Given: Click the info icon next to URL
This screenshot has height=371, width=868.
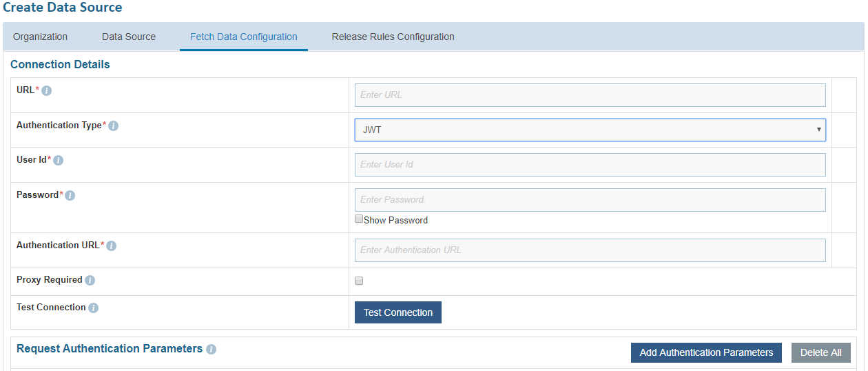Looking at the screenshot, I should point(47,91).
